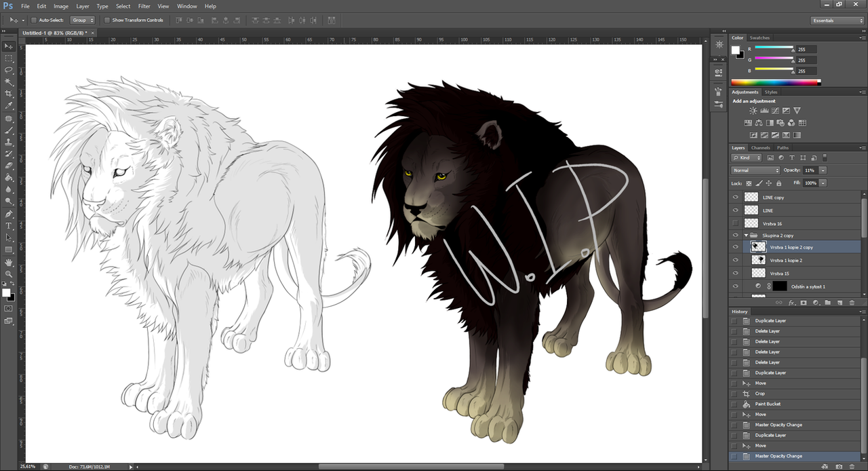Switch to the Swatches tab
The width and height of the screenshot is (868, 471).
click(x=759, y=38)
